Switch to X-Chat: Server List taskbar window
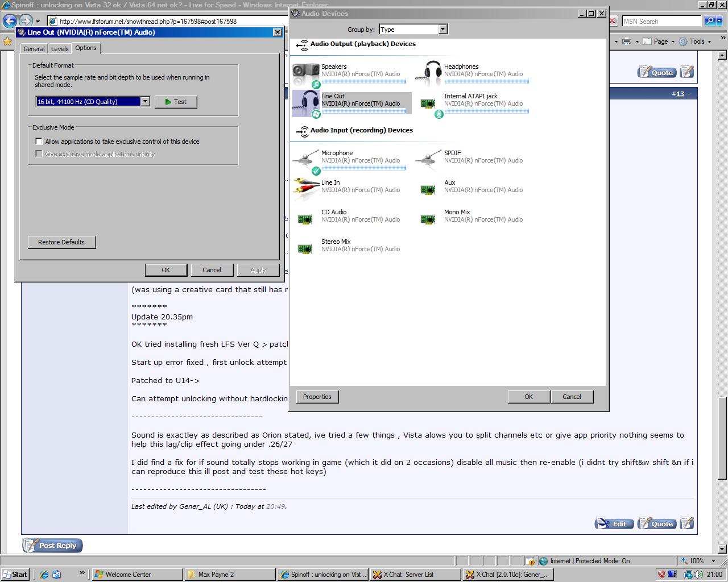Screen dimensions: 728x582 coord(415,575)
